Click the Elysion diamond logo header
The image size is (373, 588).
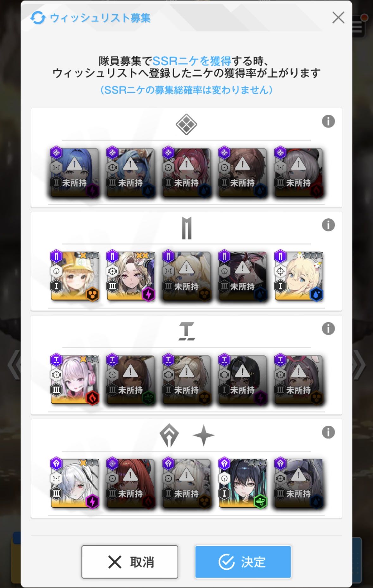pos(186,124)
